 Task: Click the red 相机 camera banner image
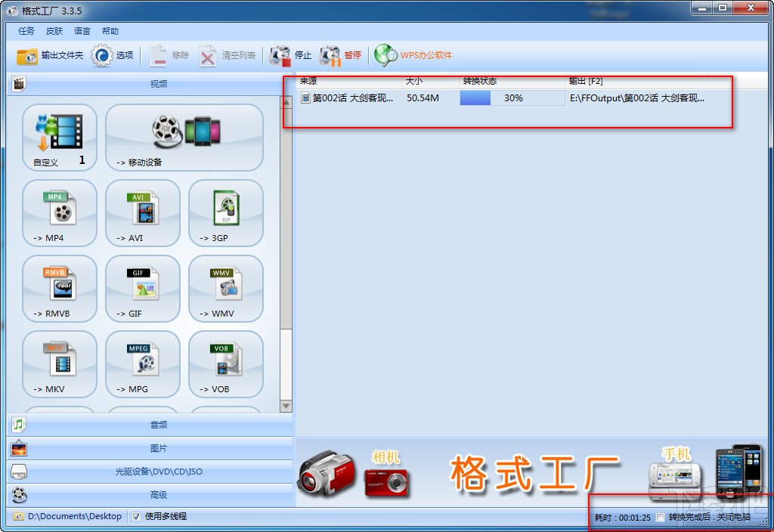click(x=386, y=482)
